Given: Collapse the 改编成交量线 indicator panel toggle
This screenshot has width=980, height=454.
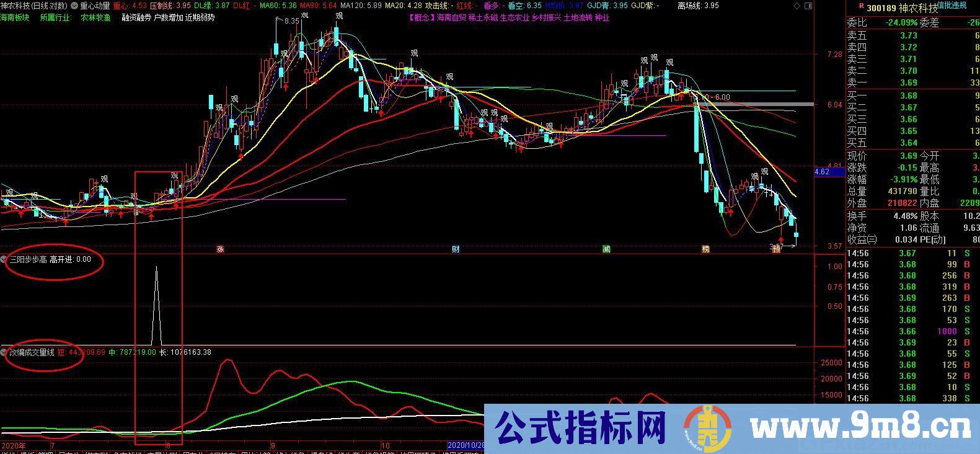Looking at the screenshot, I should pyautogui.click(x=4, y=352).
